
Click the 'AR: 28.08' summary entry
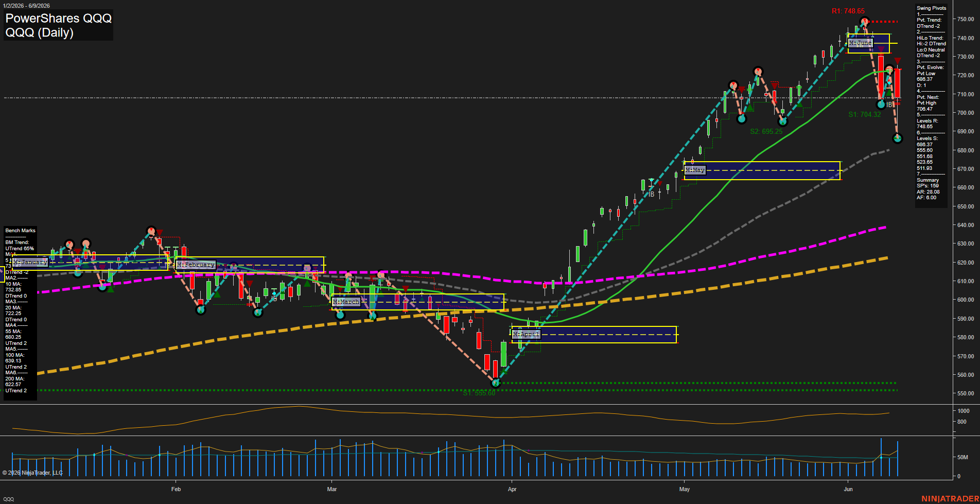point(928,192)
